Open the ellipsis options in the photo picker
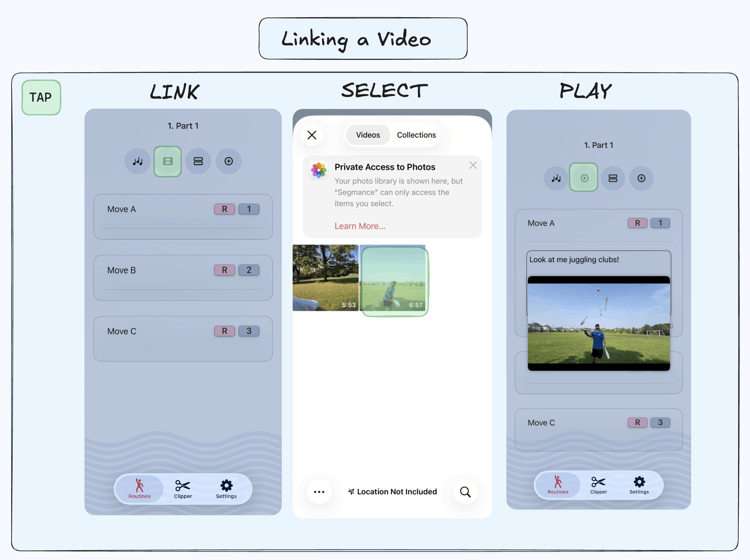Screen dimensions: 750x560 (319, 492)
